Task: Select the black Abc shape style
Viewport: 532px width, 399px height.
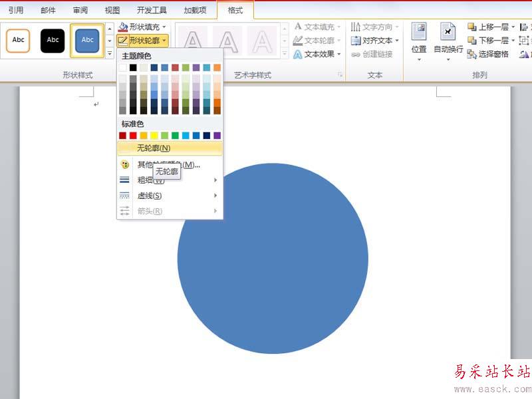Action: point(53,41)
